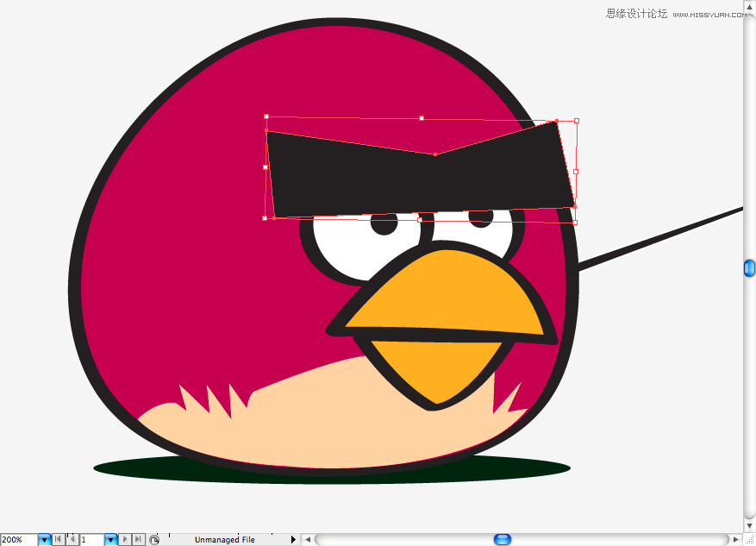Click the Unmanaged File status text
The width and height of the screenshot is (756, 546).
[x=225, y=540]
